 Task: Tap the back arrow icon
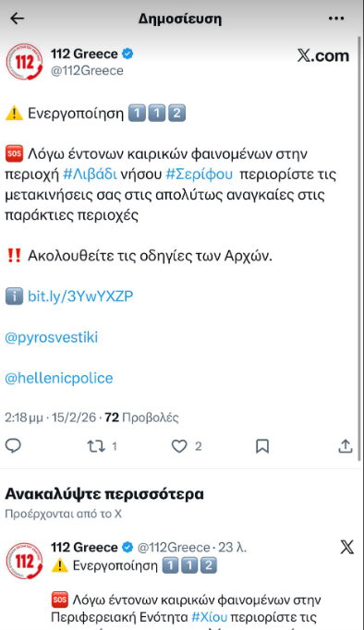pyautogui.click(x=17, y=18)
